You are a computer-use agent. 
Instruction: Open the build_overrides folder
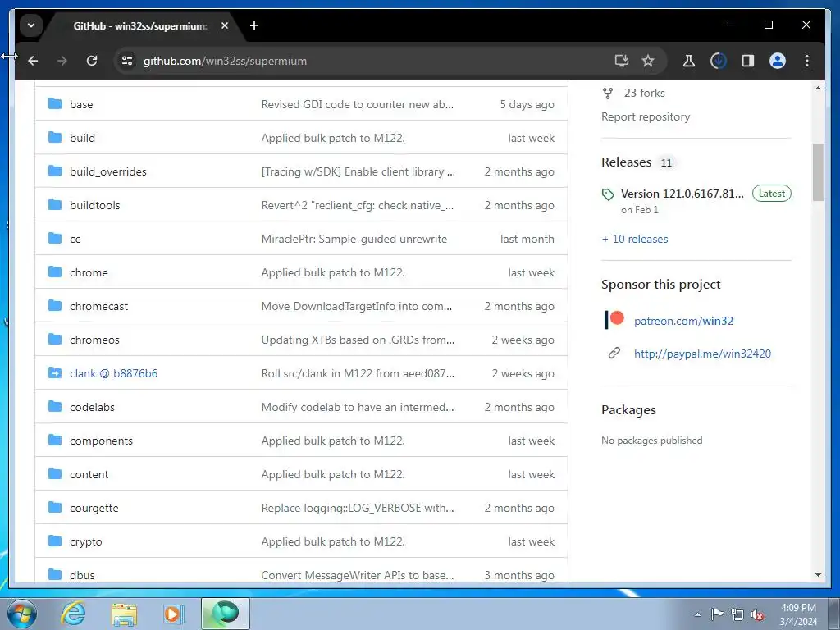point(108,172)
